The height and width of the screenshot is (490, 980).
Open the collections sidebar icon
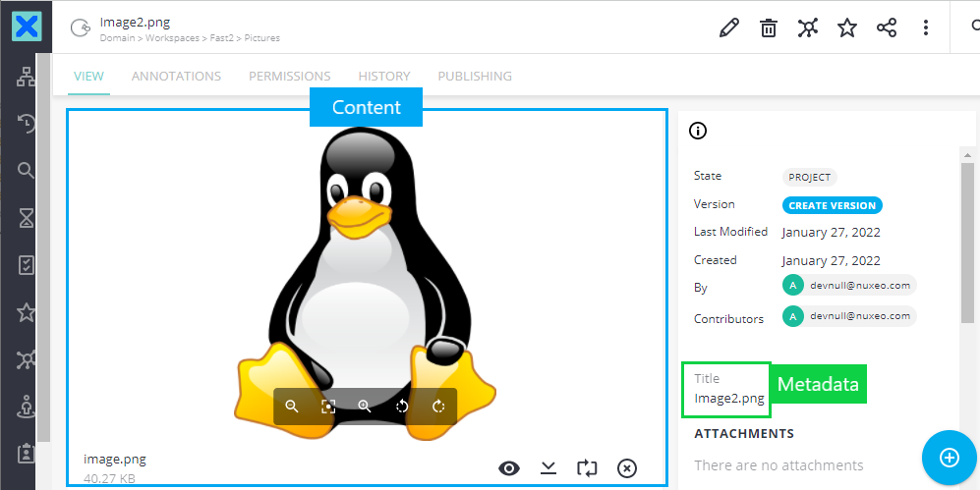(x=27, y=359)
